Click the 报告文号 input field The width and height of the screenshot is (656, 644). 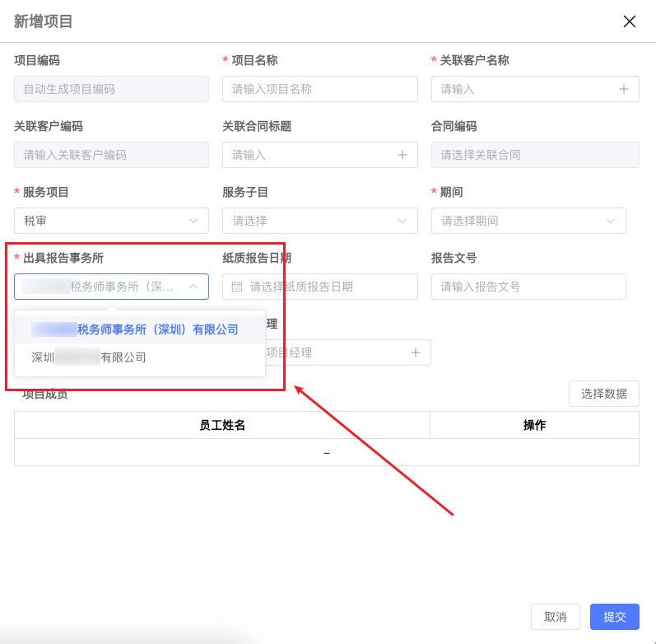[528, 287]
